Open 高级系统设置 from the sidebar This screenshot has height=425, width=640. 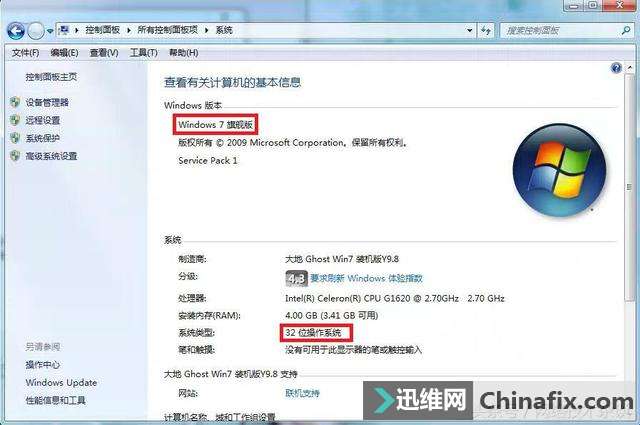point(51,156)
